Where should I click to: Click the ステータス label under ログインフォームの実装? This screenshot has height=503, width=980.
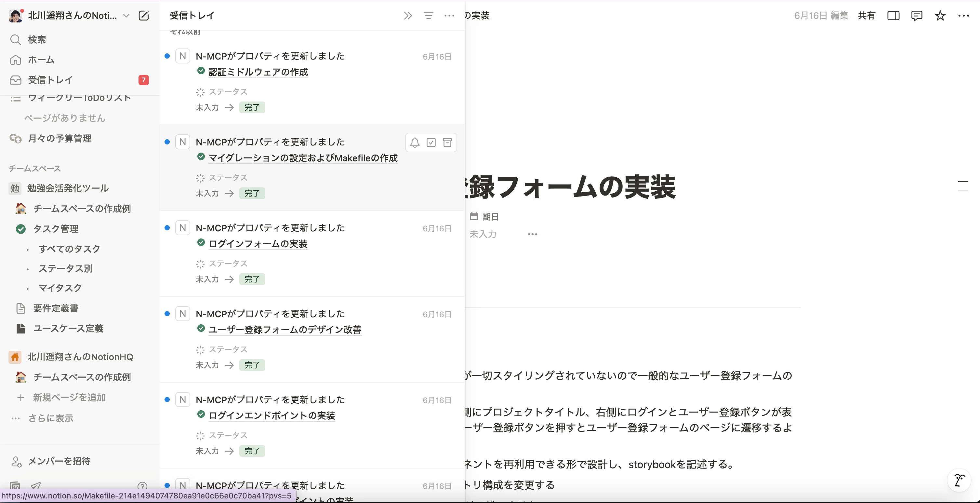[x=228, y=264]
